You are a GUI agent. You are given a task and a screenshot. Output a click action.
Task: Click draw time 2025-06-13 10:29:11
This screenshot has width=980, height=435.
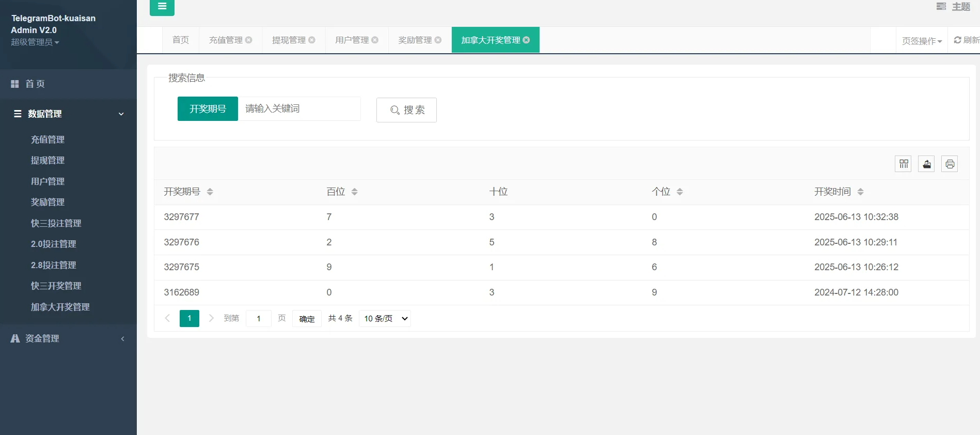[856, 242]
